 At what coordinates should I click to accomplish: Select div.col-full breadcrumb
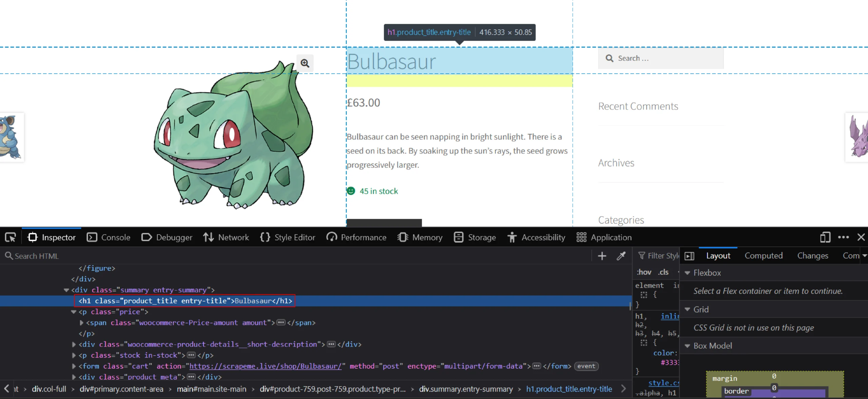tap(49, 389)
